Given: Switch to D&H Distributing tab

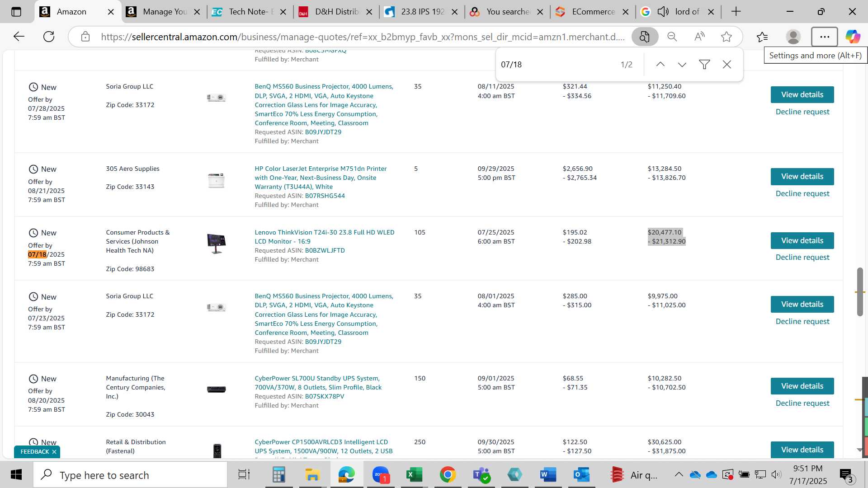Looking at the screenshot, I should click(336, 12).
